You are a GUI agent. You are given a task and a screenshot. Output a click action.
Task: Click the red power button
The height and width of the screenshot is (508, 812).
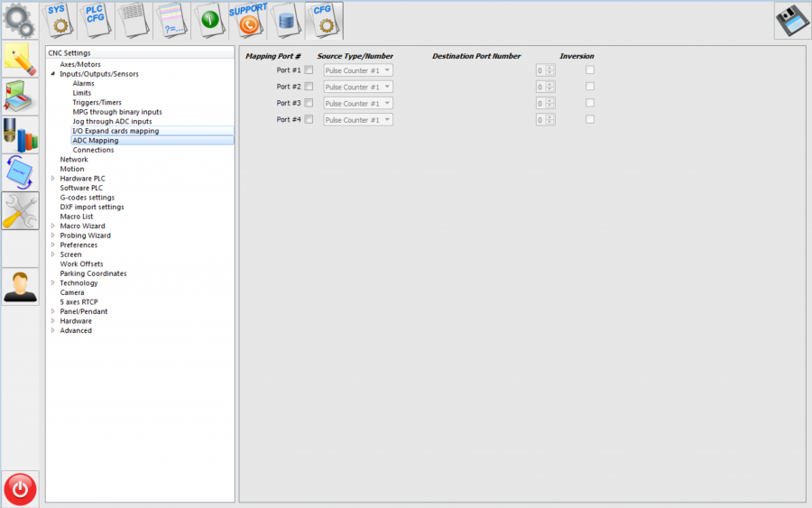pos(20,489)
